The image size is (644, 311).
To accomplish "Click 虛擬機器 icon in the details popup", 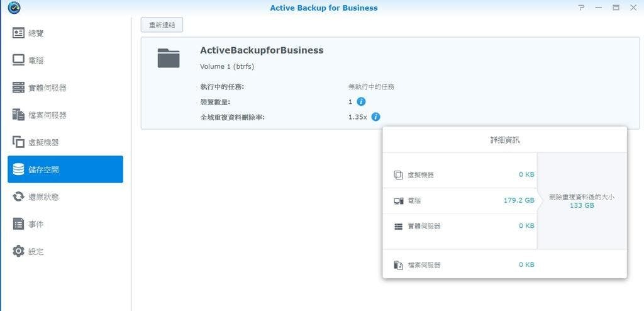I will [398, 175].
